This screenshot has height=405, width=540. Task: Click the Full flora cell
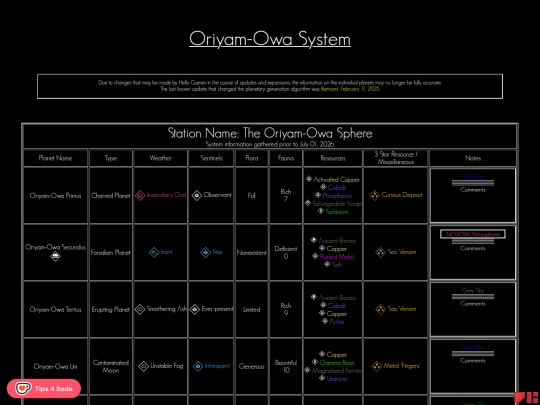(x=252, y=196)
